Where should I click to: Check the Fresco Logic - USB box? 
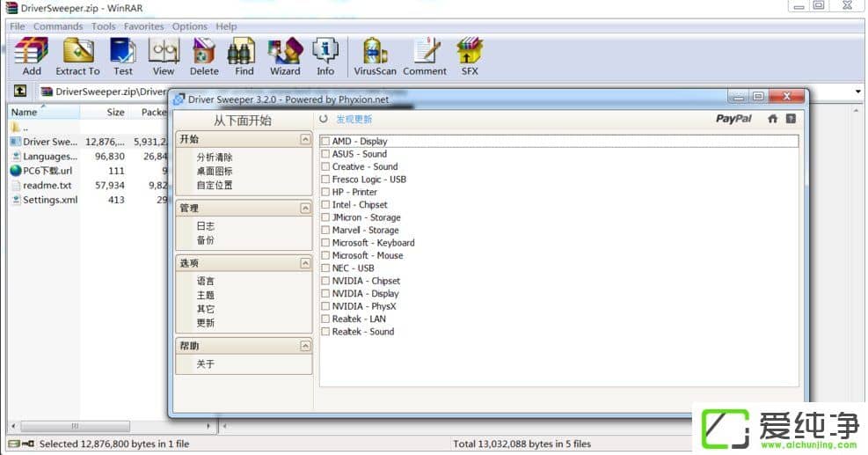(x=325, y=180)
